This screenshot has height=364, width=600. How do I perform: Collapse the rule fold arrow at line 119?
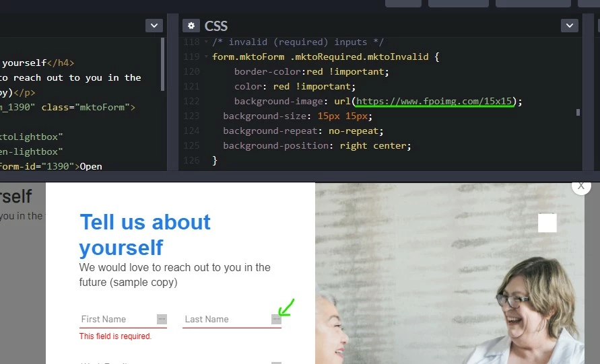pyautogui.click(x=207, y=57)
